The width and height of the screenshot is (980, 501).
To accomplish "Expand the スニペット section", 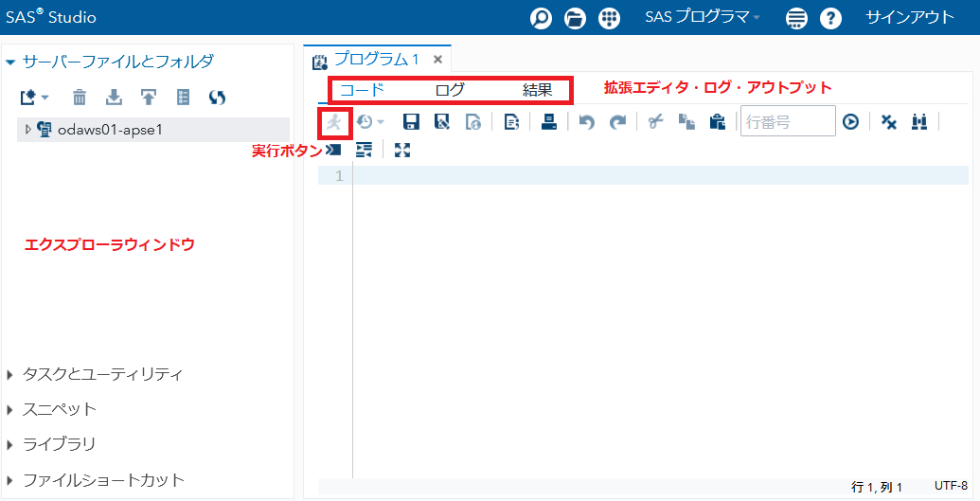I will tap(10, 410).
